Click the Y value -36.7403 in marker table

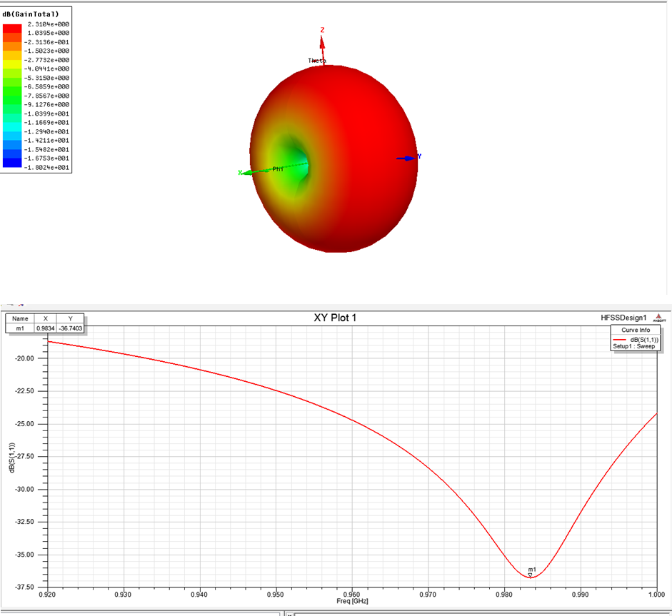click(70, 328)
